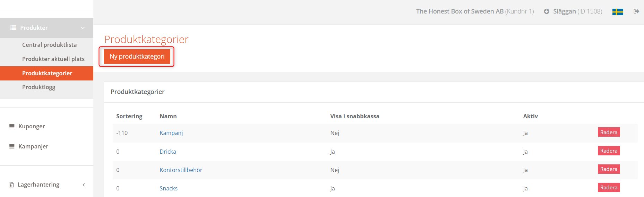Viewport: 644px width, 197px height.
Task: Click the location switcher arrow icon by Släggan
Action: coord(547,11)
